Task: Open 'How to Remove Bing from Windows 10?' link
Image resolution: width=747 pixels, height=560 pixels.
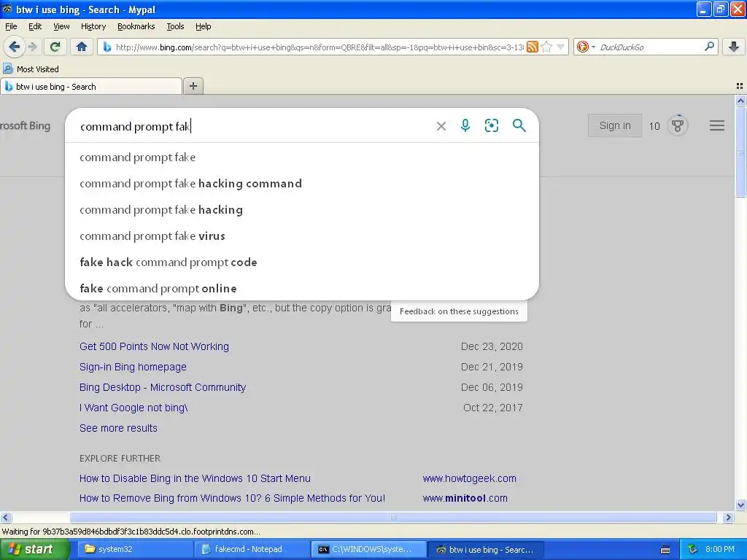Action: [232, 498]
